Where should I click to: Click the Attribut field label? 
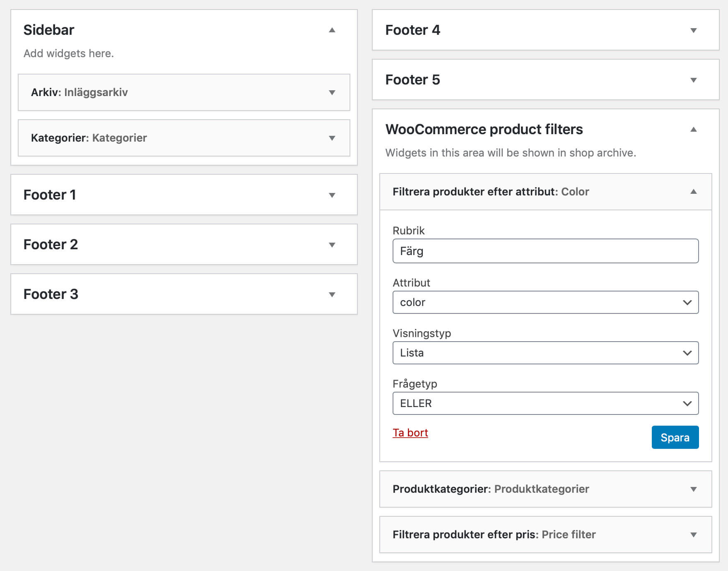[411, 282]
